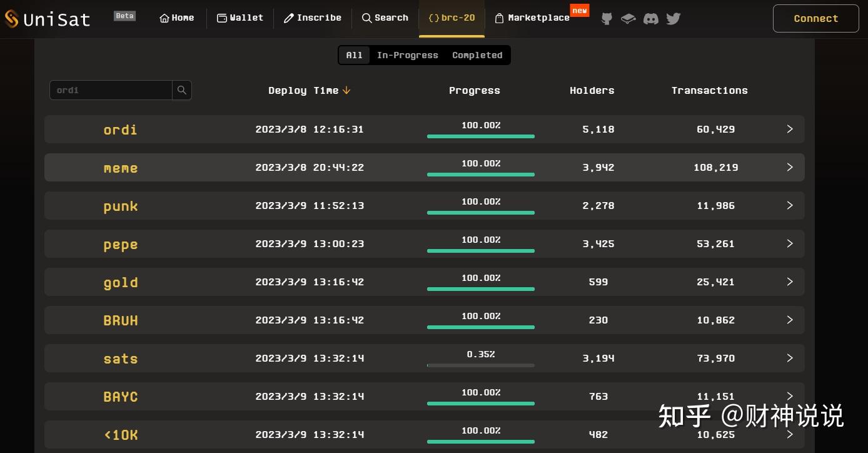The height and width of the screenshot is (453, 868).
Task: Select the All filter
Action: point(354,55)
